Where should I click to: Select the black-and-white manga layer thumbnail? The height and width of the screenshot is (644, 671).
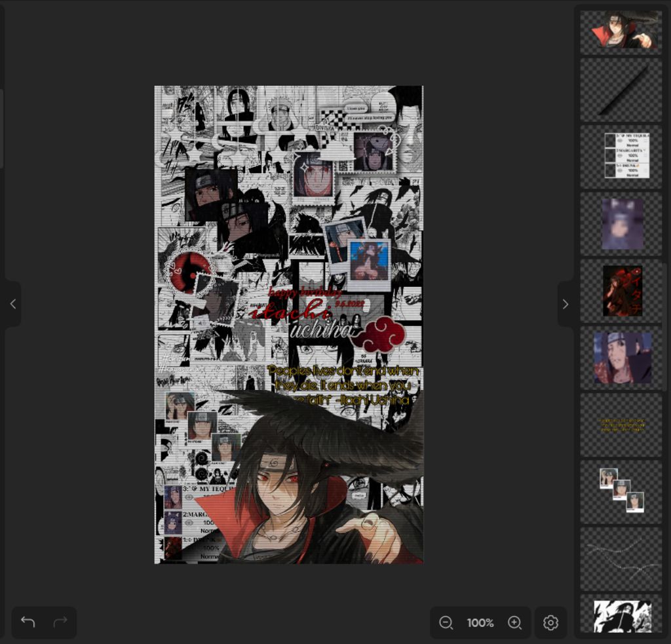point(621,614)
